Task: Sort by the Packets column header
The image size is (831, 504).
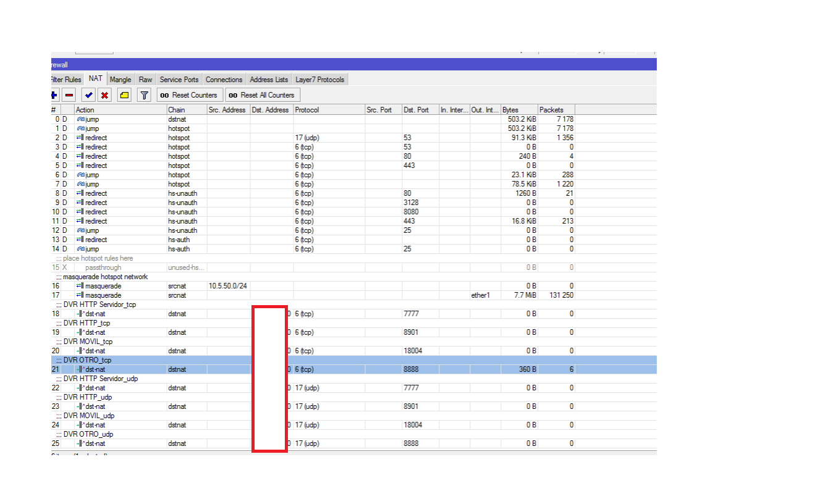Action: coord(557,110)
